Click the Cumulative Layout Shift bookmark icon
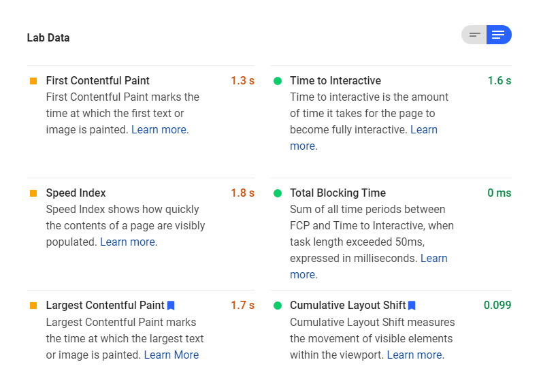This screenshot has width=541, height=392. tap(412, 306)
